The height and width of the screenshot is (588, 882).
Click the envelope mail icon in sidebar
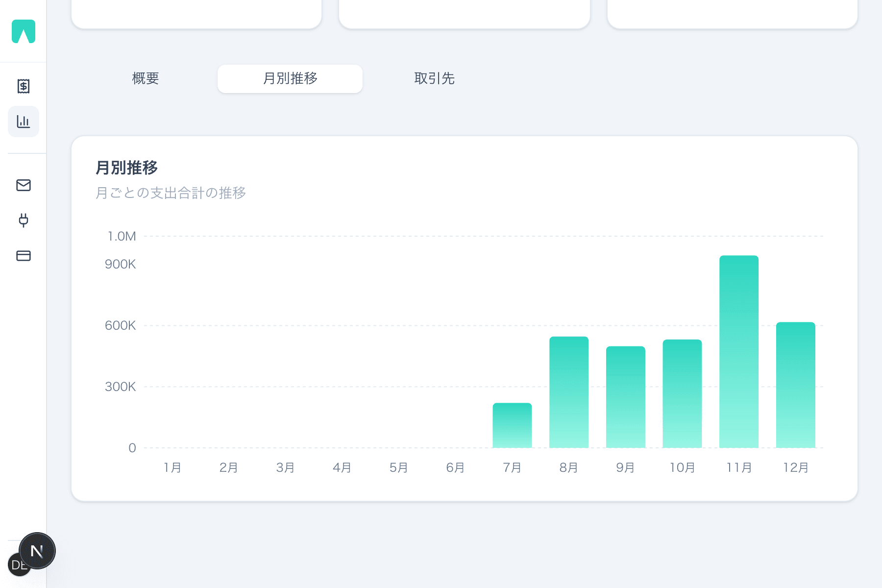23,185
